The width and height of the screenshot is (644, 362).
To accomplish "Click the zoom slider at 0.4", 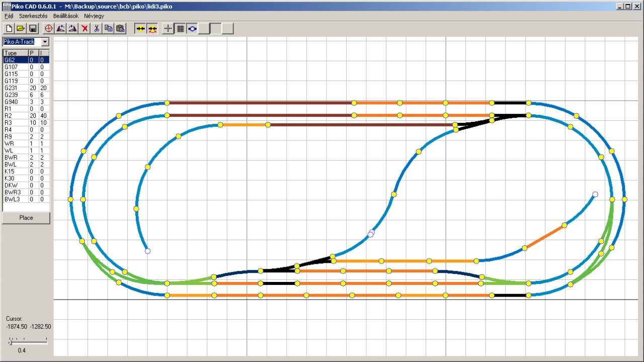I will [x=11, y=342].
